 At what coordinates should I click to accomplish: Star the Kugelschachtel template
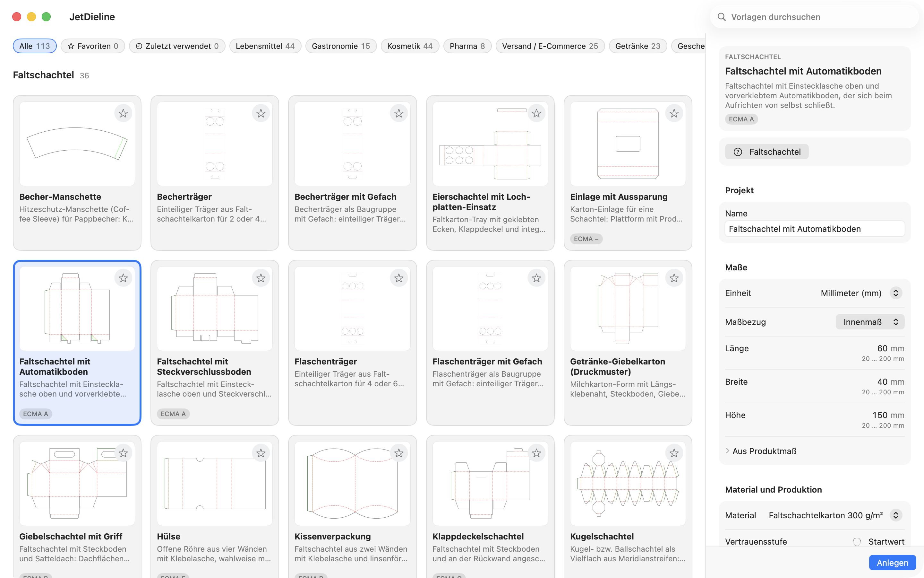pos(674,453)
